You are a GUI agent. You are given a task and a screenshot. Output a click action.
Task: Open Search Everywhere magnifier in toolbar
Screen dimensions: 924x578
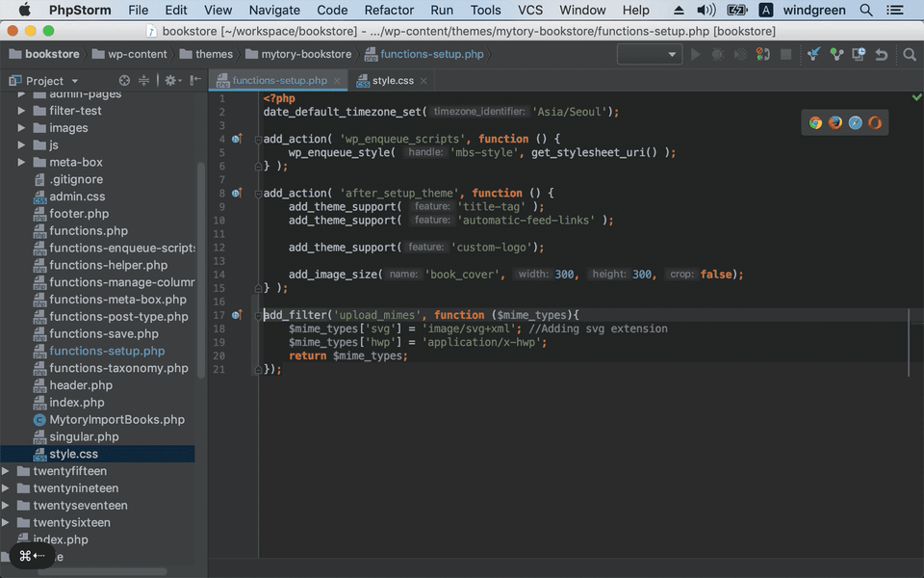click(x=910, y=55)
